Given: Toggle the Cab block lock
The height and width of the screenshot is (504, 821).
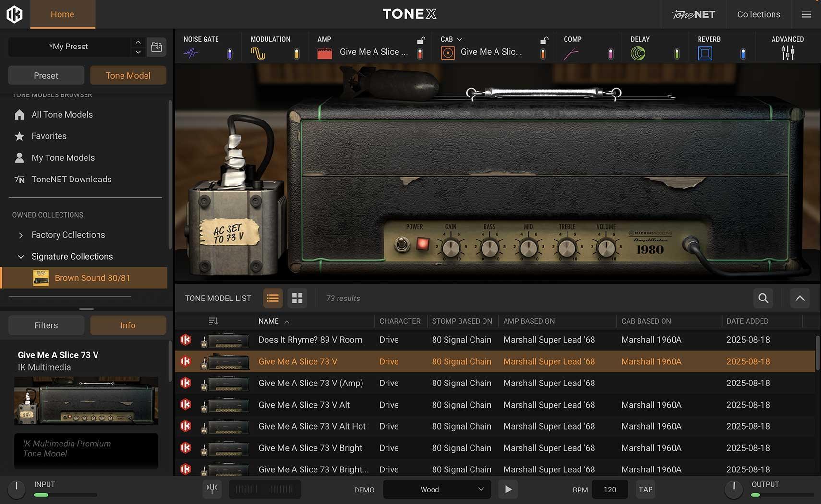Looking at the screenshot, I should click(543, 41).
